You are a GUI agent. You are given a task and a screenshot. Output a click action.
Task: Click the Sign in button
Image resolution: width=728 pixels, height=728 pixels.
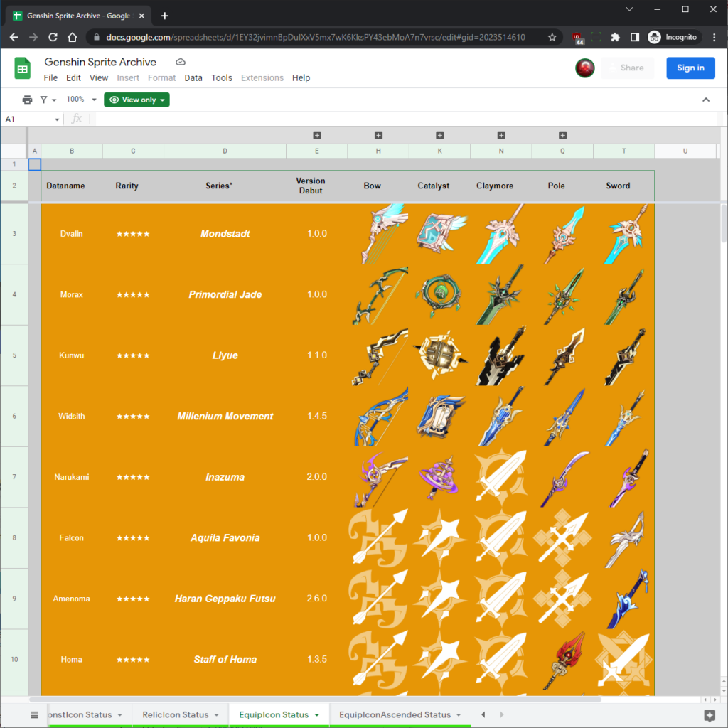pos(690,68)
